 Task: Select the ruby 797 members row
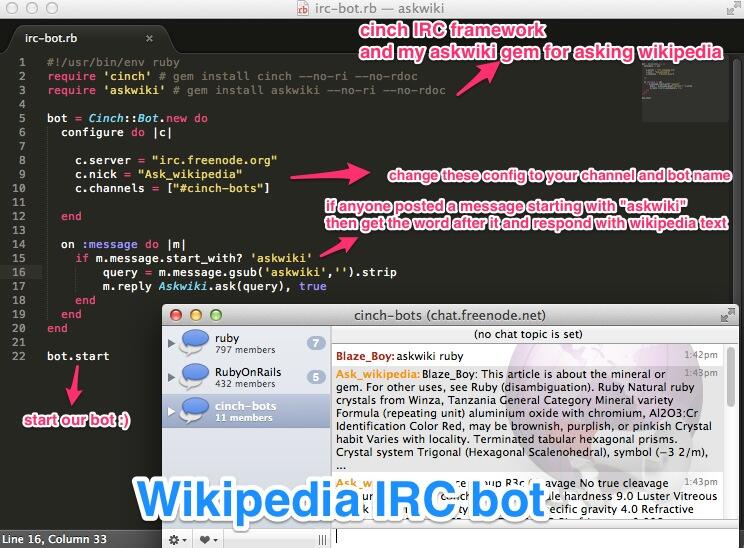click(246, 343)
